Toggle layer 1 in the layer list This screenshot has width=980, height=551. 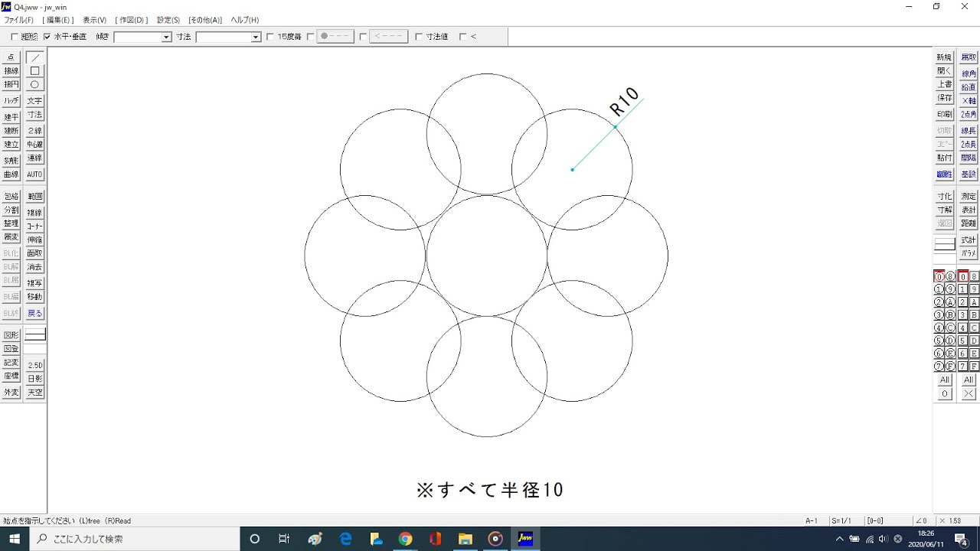pos(963,289)
